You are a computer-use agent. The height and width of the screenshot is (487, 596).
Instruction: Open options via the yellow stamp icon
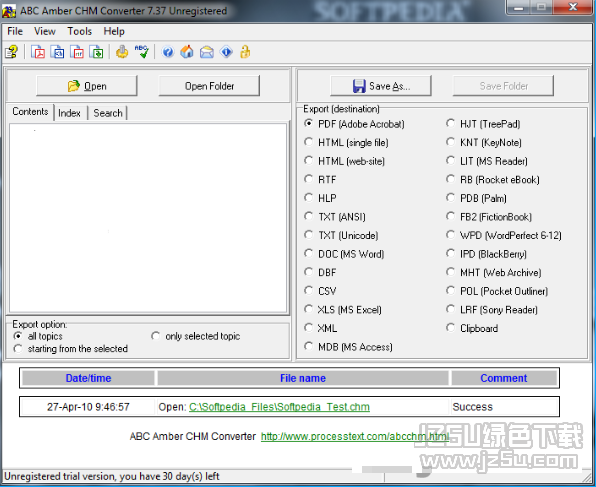(x=122, y=52)
